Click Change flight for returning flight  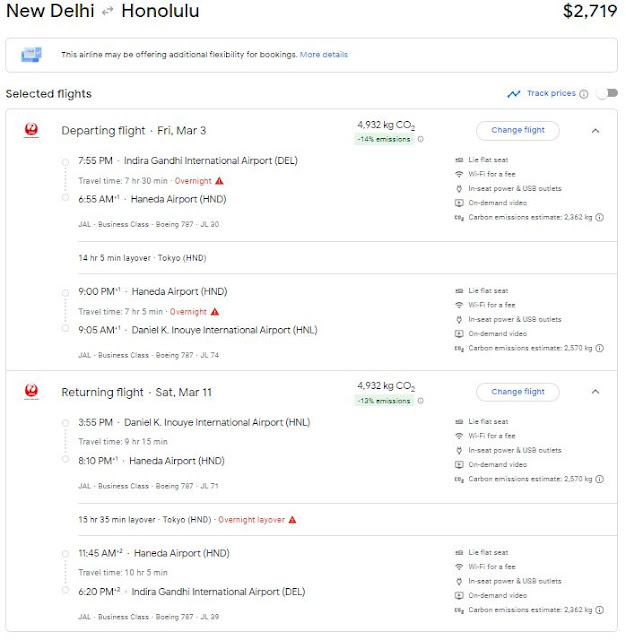pyautogui.click(x=517, y=392)
